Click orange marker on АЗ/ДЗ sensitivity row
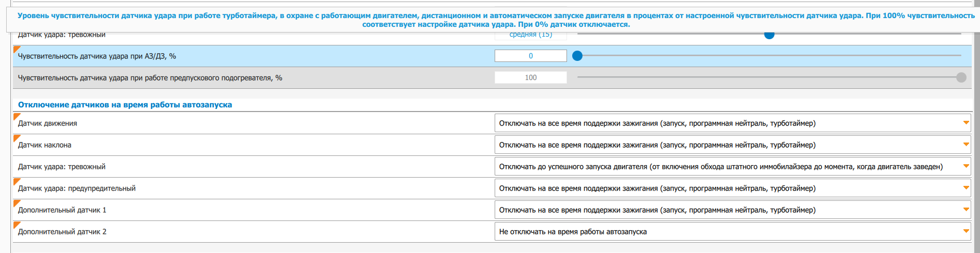 (16, 49)
